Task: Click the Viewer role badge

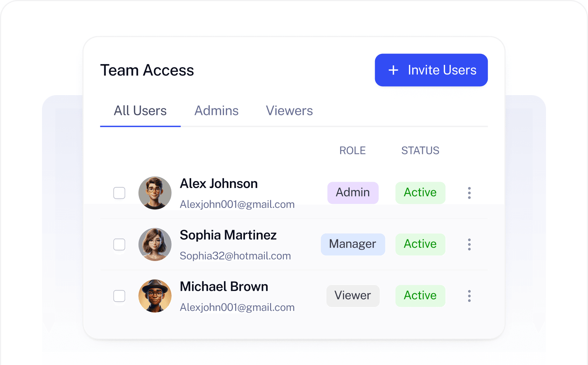Action: coord(353,296)
